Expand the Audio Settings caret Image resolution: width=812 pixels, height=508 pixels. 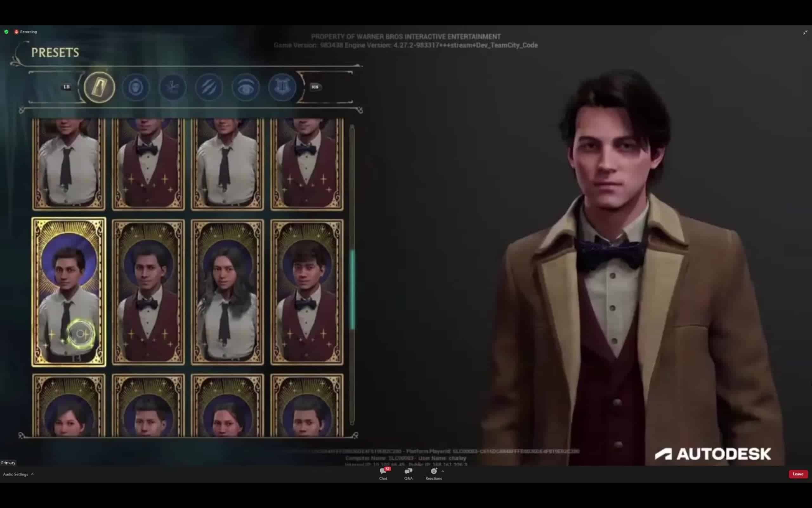click(32, 474)
